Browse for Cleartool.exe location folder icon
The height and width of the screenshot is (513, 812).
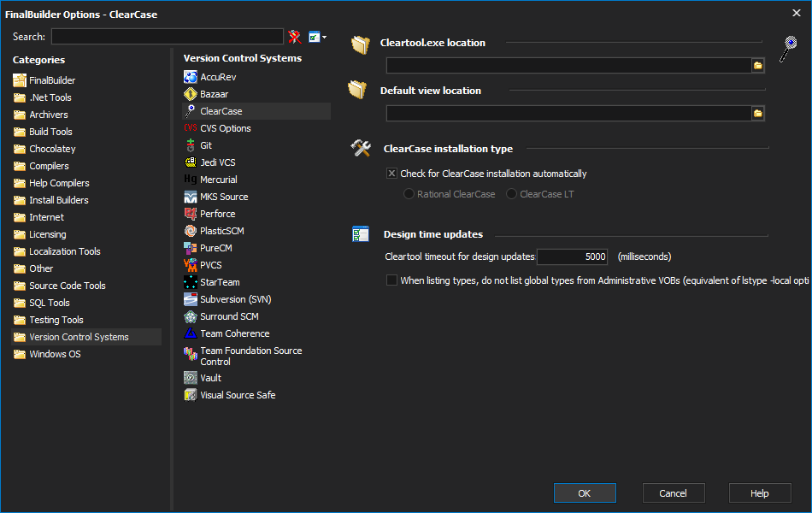point(757,65)
